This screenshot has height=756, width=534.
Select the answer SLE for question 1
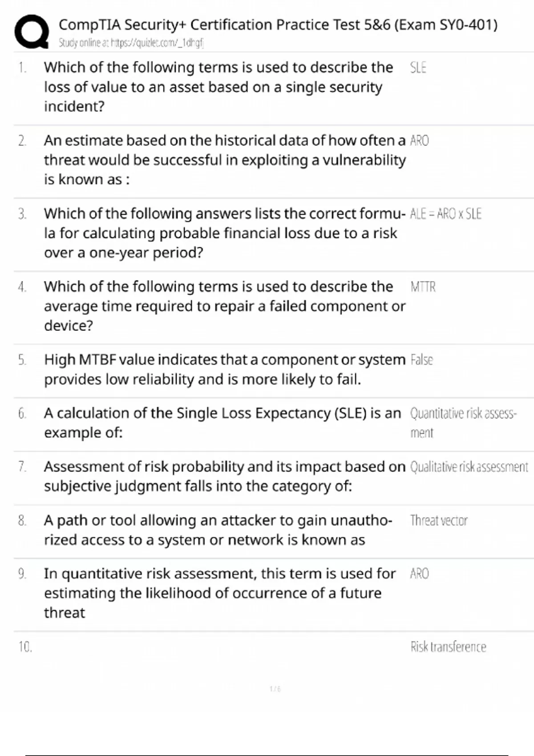[x=418, y=68]
